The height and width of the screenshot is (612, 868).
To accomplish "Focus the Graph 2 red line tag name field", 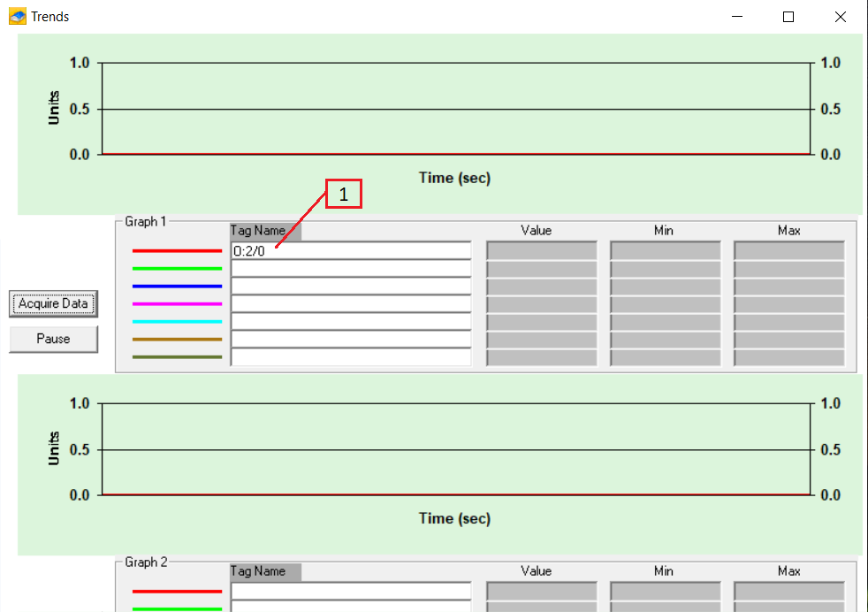I will [x=351, y=591].
